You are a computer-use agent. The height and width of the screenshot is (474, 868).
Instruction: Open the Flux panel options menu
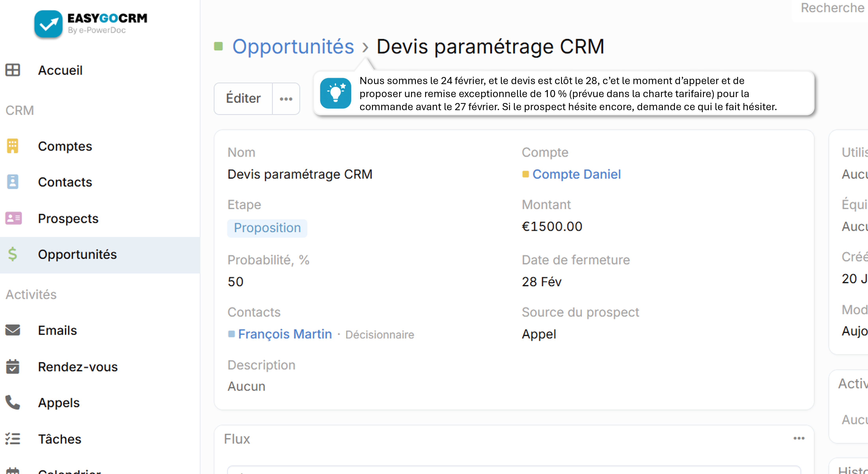coord(799,438)
